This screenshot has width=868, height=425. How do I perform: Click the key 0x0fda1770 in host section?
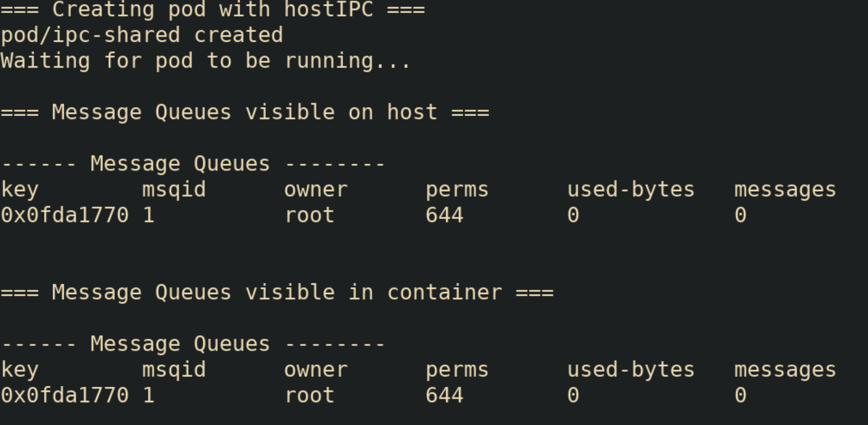click(65, 215)
